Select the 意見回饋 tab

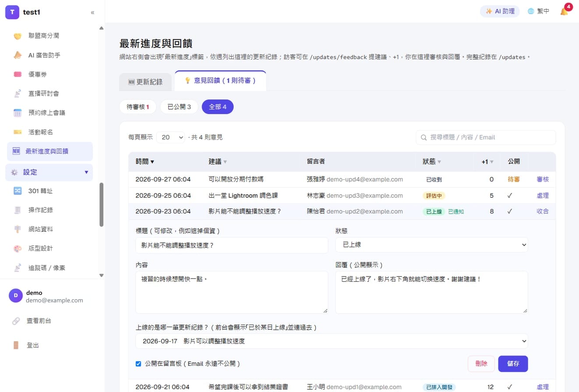(220, 80)
